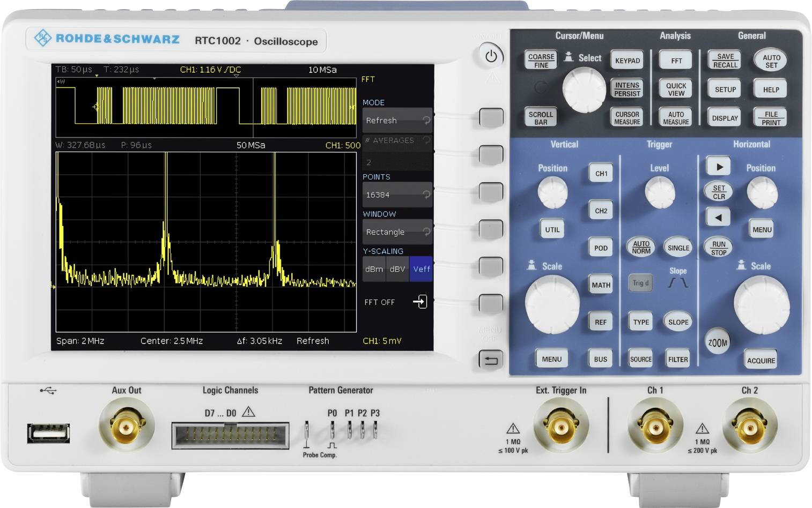This screenshot has width=812, height=508.
Task: Open the MODE Refresh selector
Action: (396, 120)
